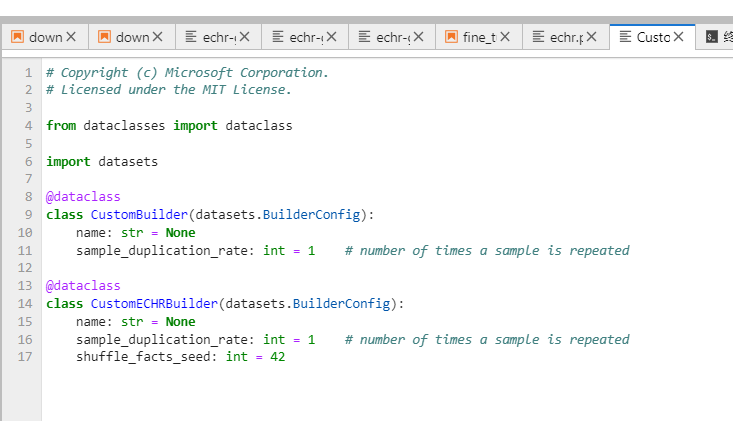Click the repeated-sample comment on line 11
The height and width of the screenshot is (421, 733).
point(487,251)
